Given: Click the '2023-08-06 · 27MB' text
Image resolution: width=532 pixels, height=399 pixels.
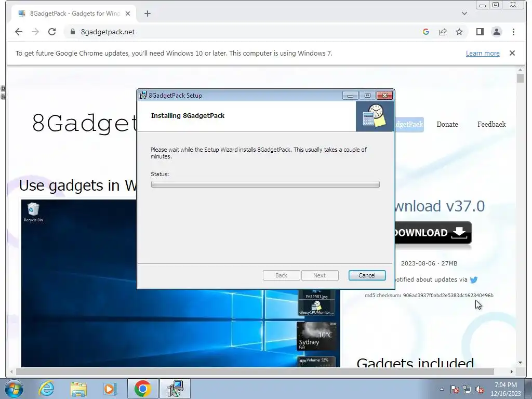Looking at the screenshot, I should (429, 263).
